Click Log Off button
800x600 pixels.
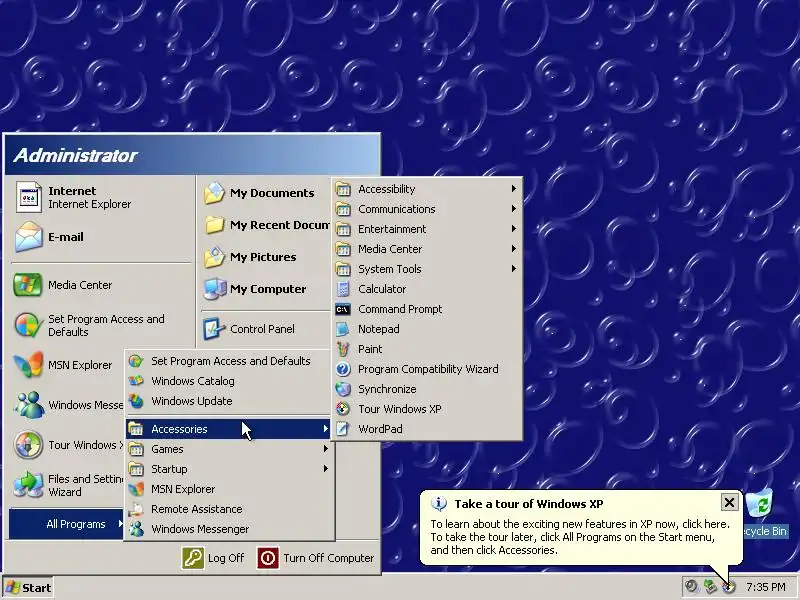213,558
